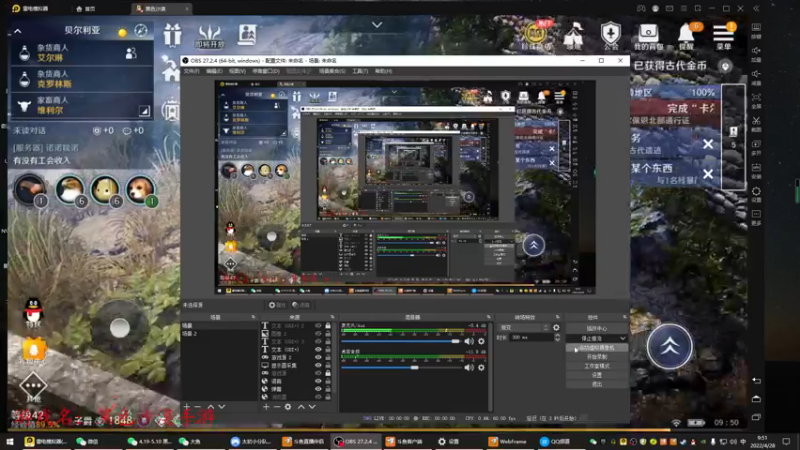The image size is (800, 450).
Task: Open the game's hamburger menu (菜单)
Action: click(723, 34)
